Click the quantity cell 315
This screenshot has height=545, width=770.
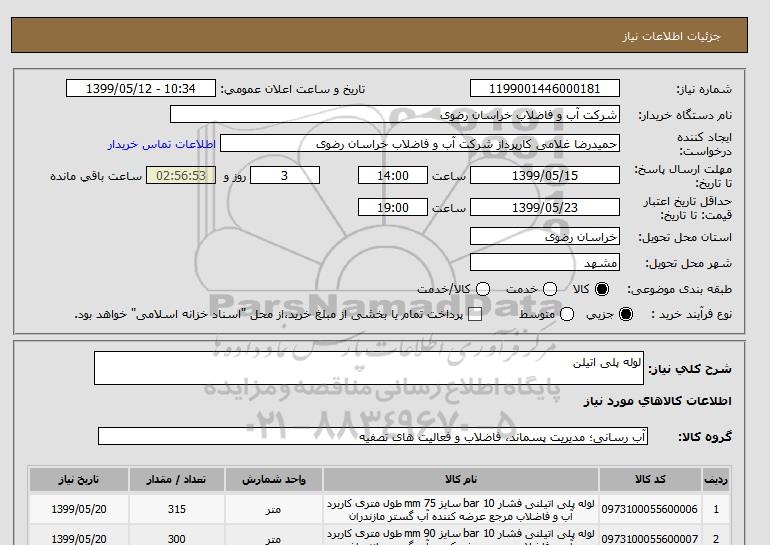tap(177, 509)
